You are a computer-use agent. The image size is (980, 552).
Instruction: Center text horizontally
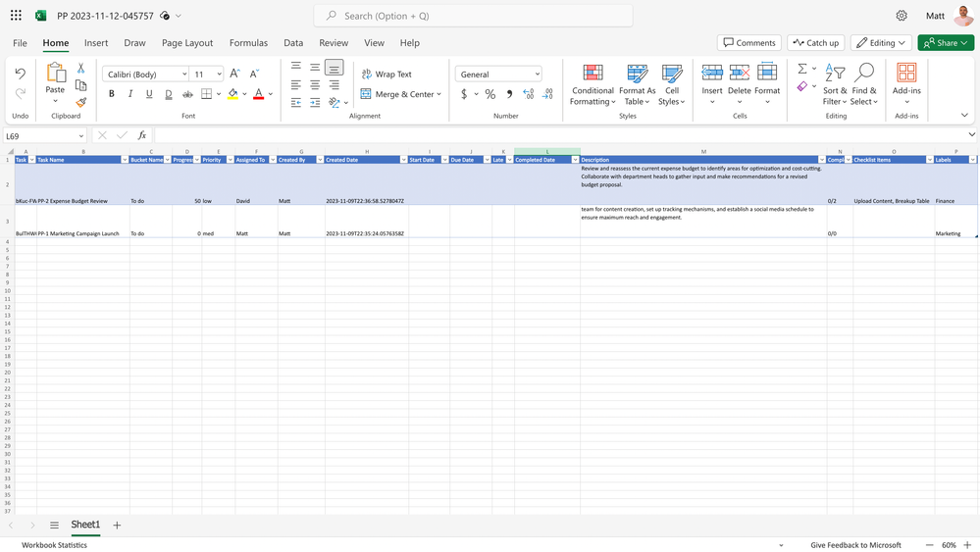pos(315,84)
